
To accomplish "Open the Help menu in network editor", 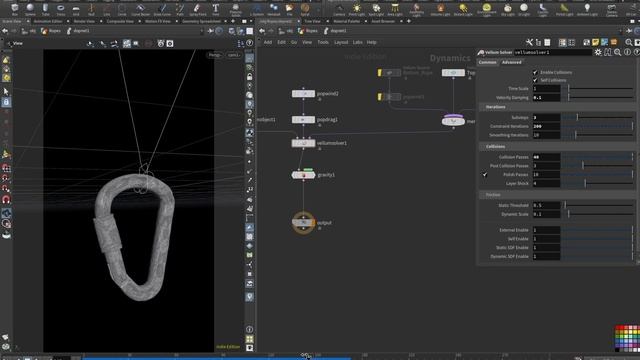I will [x=371, y=42].
